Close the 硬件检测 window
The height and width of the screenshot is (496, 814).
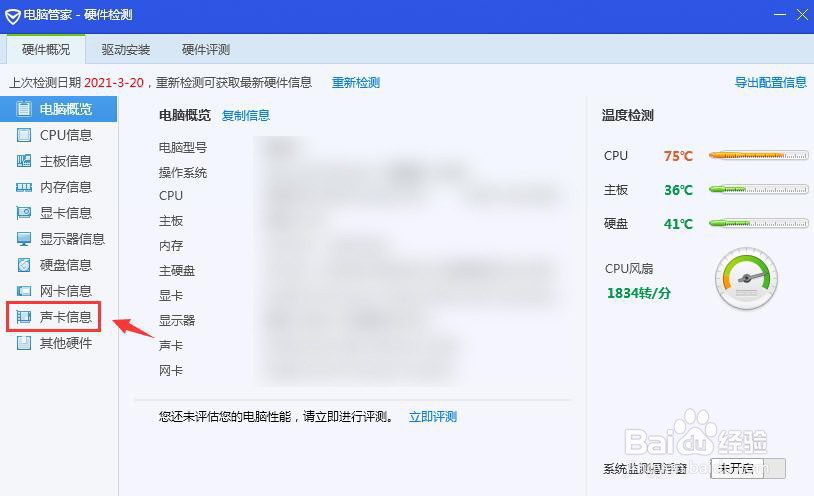tap(803, 15)
